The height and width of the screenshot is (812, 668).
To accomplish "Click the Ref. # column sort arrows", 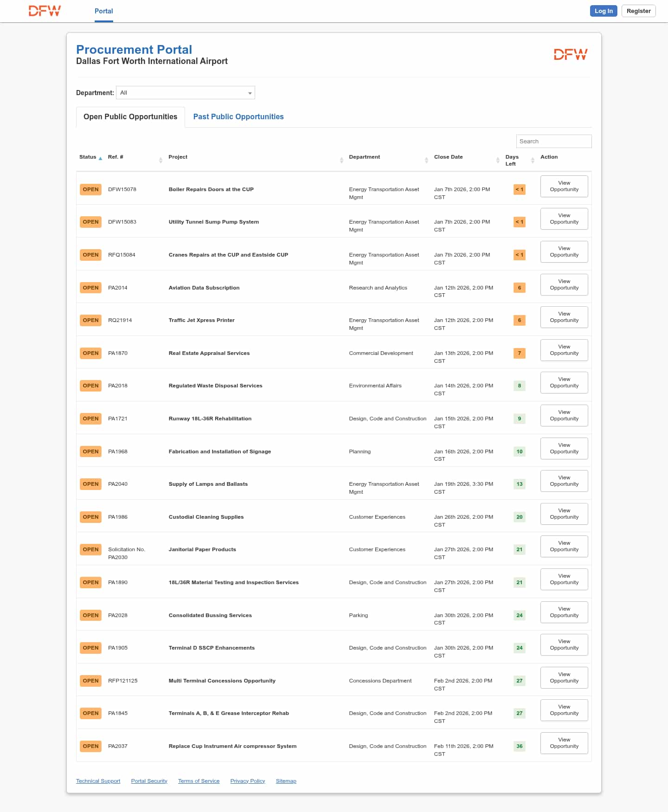I will 161,160.
